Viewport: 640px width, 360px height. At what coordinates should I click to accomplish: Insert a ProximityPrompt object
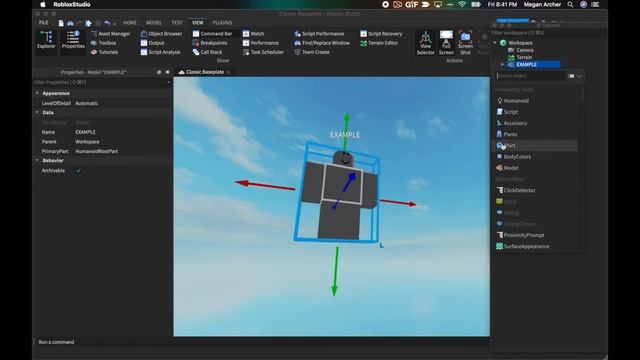(x=536, y=235)
